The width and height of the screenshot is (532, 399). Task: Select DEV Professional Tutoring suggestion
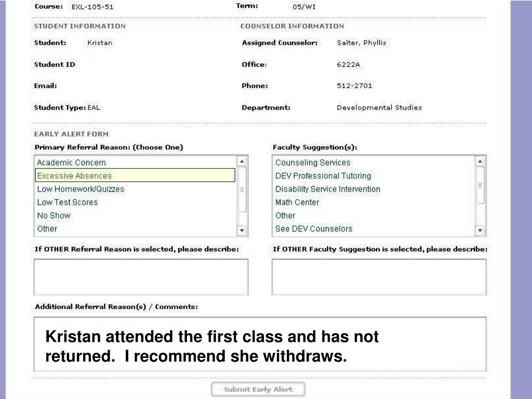click(x=374, y=176)
